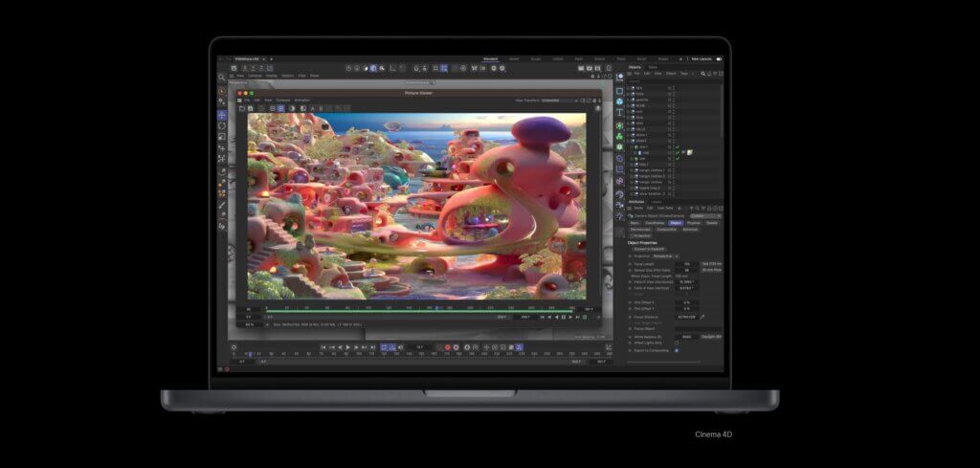This screenshot has width=980, height=468.
Task: Toggle the green checkmark on the row with texture tags
Action: [678, 152]
